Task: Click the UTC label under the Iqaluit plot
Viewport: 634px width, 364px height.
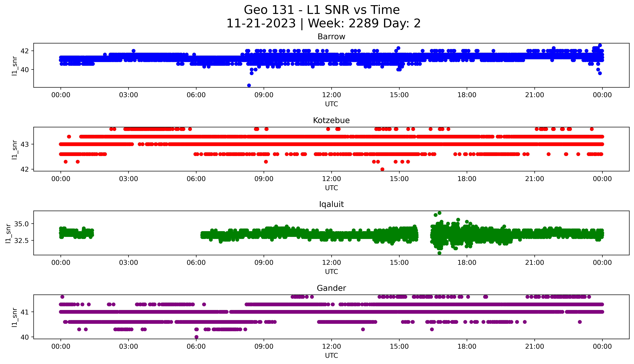Action: [x=331, y=271]
